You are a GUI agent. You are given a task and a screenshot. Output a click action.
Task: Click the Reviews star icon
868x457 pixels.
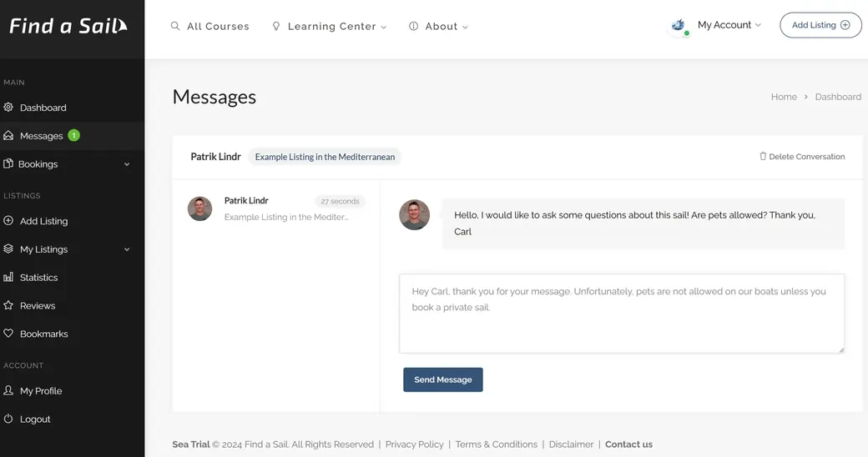coord(8,306)
